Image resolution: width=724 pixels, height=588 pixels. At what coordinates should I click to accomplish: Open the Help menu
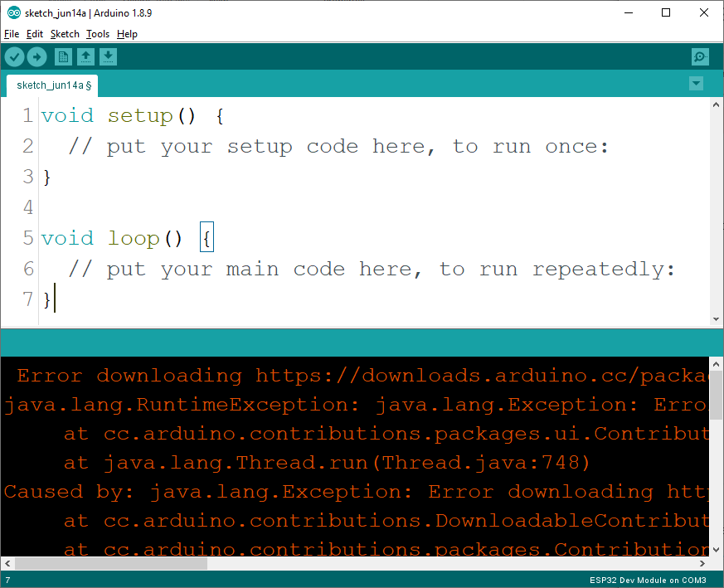[127, 34]
